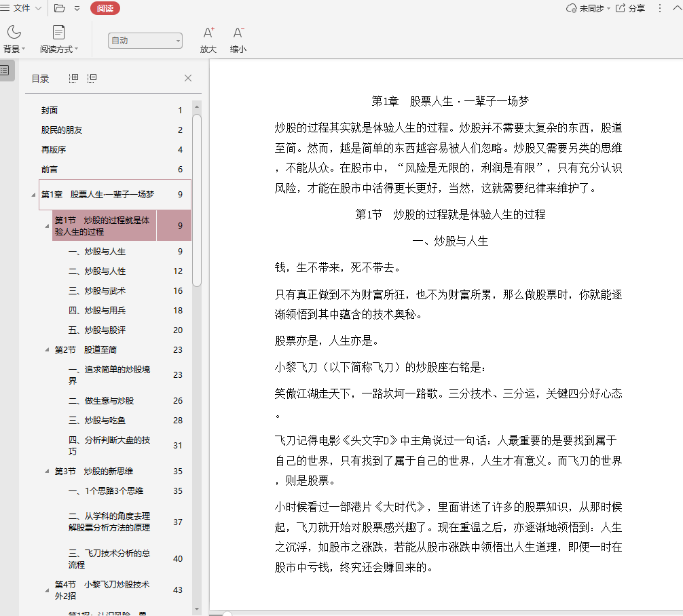Click the open folder icon
The height and width of the screenshot is (616, 683).
point(60,8)
